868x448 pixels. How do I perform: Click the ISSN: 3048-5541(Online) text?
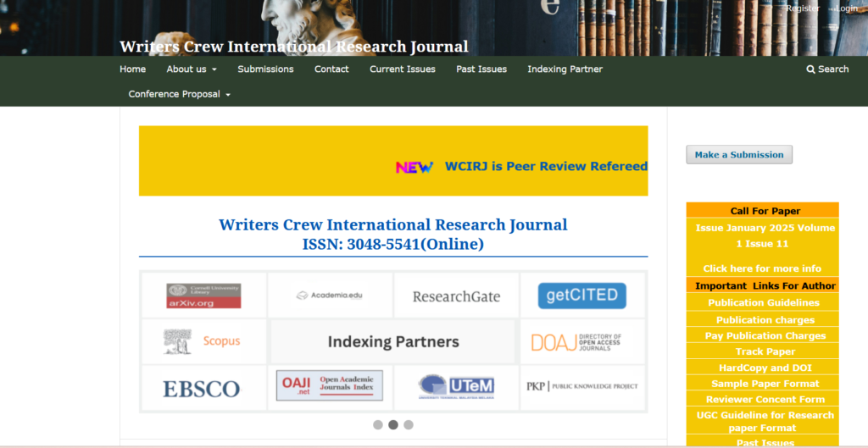point(393,244)
